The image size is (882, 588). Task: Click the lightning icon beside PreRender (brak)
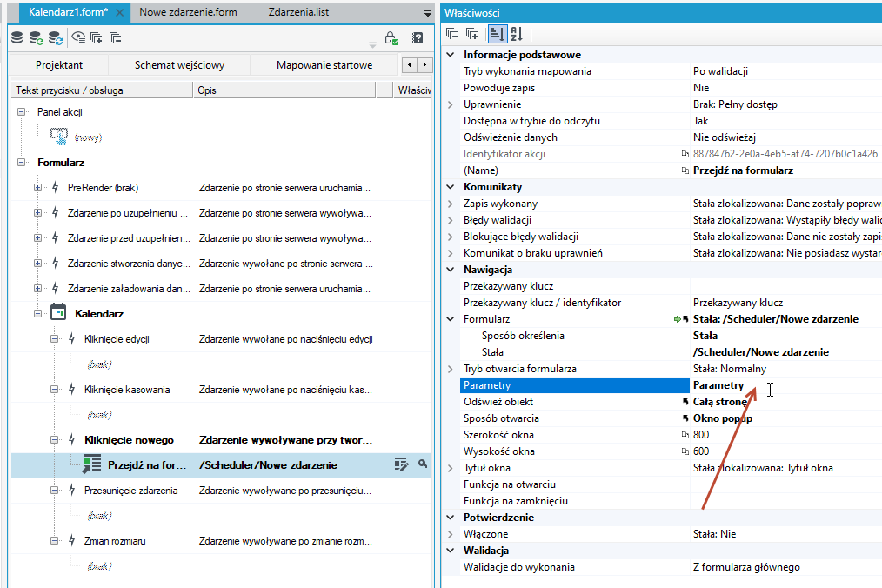point(55,187)
